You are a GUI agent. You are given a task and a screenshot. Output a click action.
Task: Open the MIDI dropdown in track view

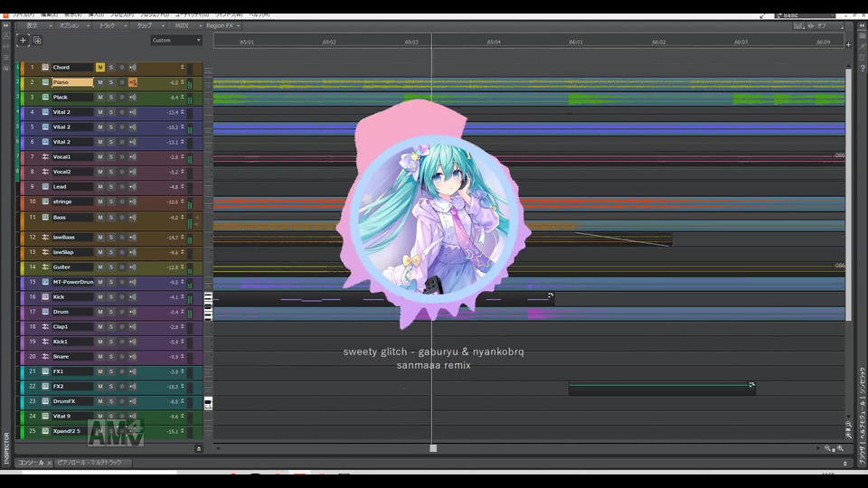click(x=186, y=25)
